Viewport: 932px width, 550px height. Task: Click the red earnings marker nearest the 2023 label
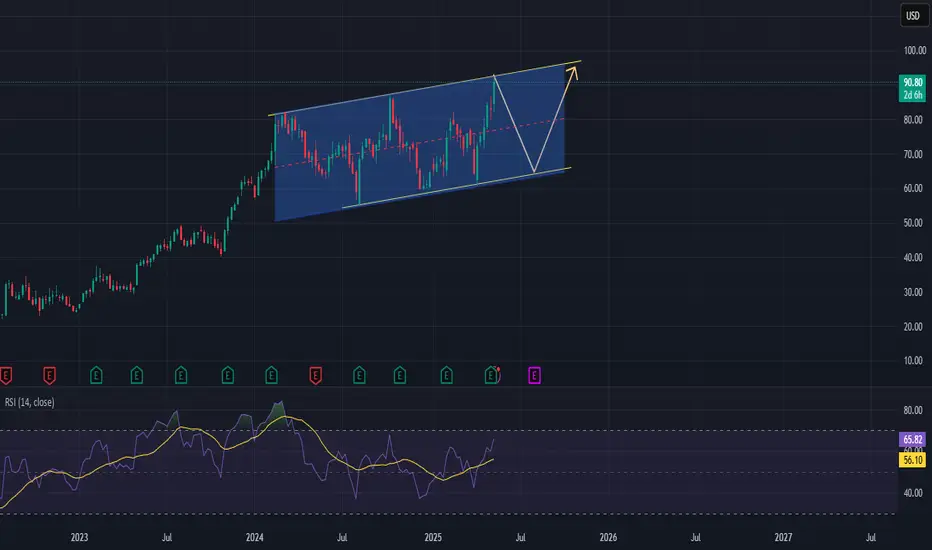[x=49, y=375]
